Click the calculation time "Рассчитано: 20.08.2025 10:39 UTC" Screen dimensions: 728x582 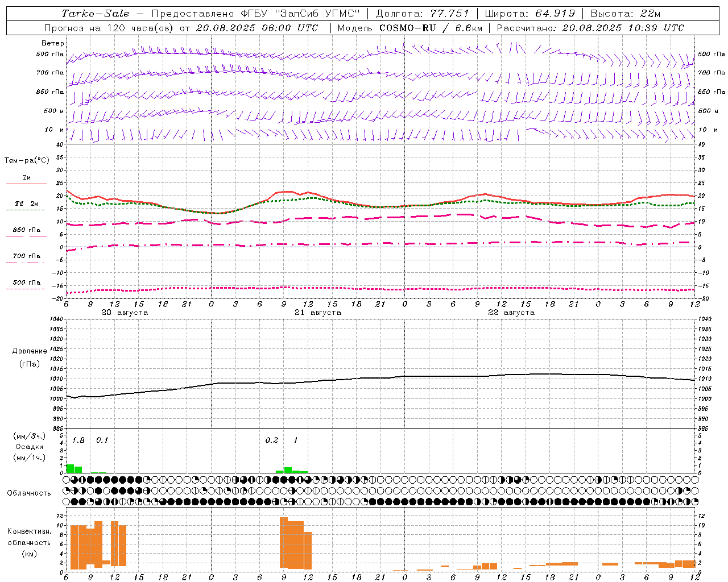[x=590, y=28]
